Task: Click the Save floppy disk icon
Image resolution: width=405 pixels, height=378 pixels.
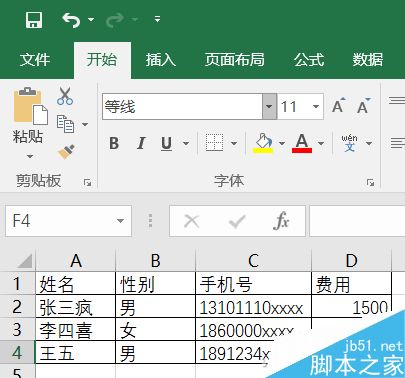Action: [34, 20]
